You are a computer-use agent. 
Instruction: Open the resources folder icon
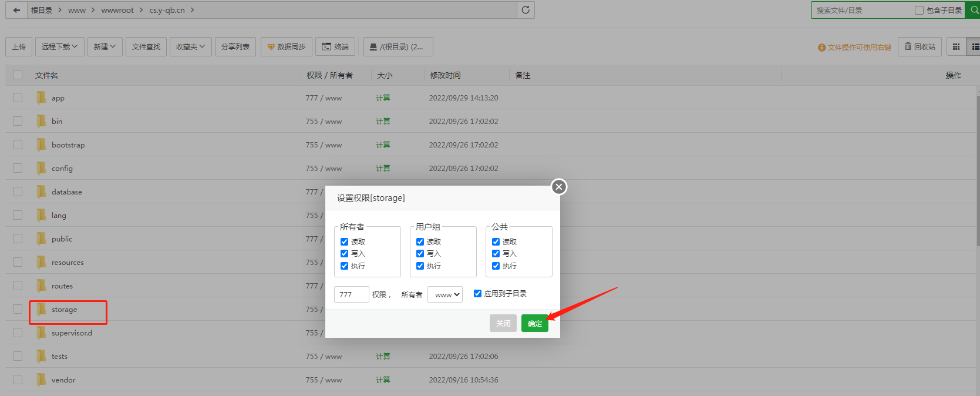41,262
